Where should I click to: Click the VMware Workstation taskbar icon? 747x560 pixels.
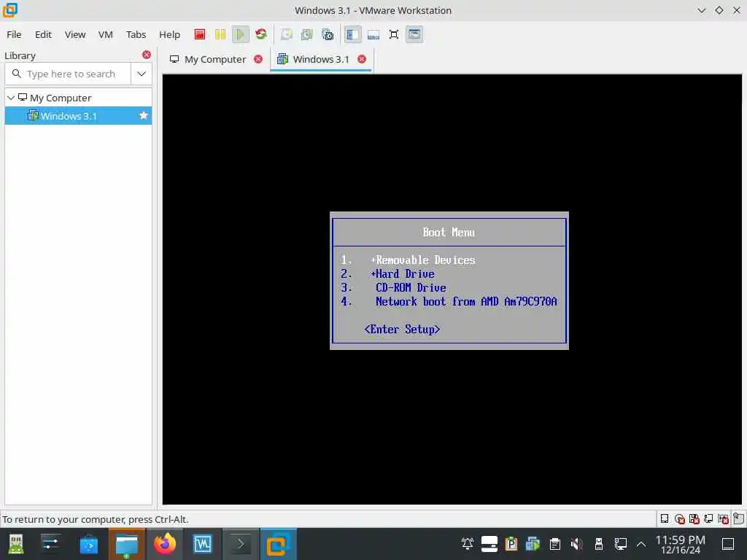[278, 544]
